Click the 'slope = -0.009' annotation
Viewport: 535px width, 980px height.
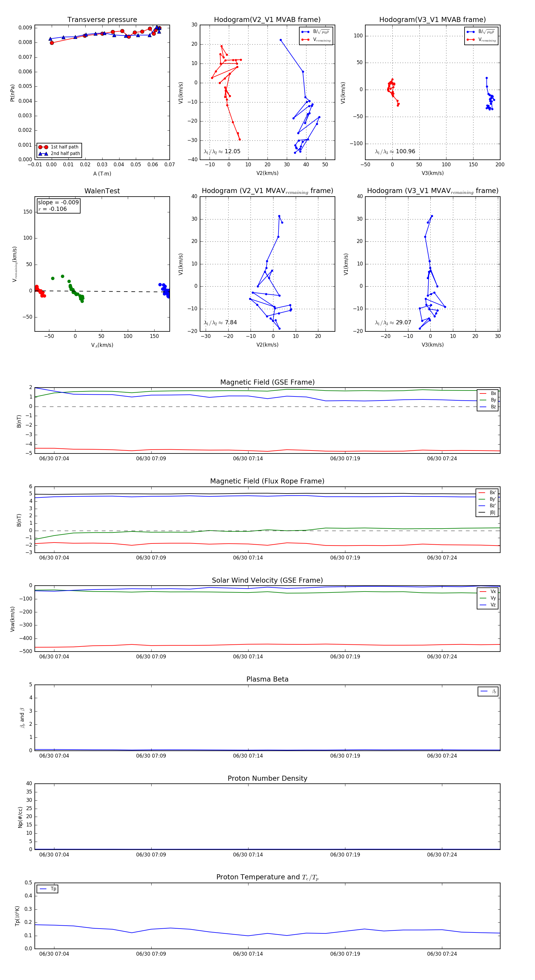58,203
